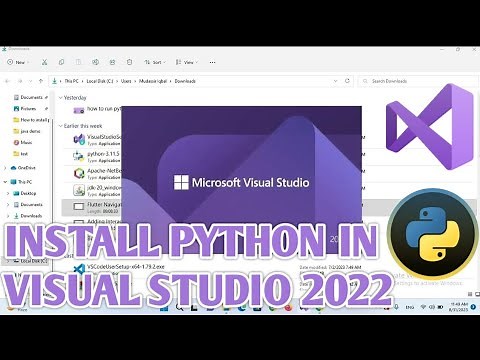The height and width of the screenshot is (360, 480).
Task: Refresh the Downloads folder
Action: [x=347, y=81]
